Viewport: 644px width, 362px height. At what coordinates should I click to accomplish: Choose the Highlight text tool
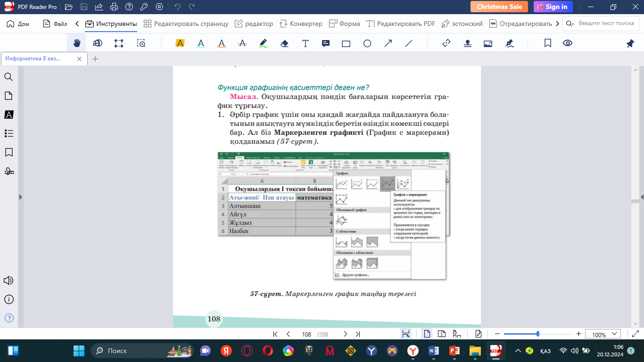tap(180, 43)
